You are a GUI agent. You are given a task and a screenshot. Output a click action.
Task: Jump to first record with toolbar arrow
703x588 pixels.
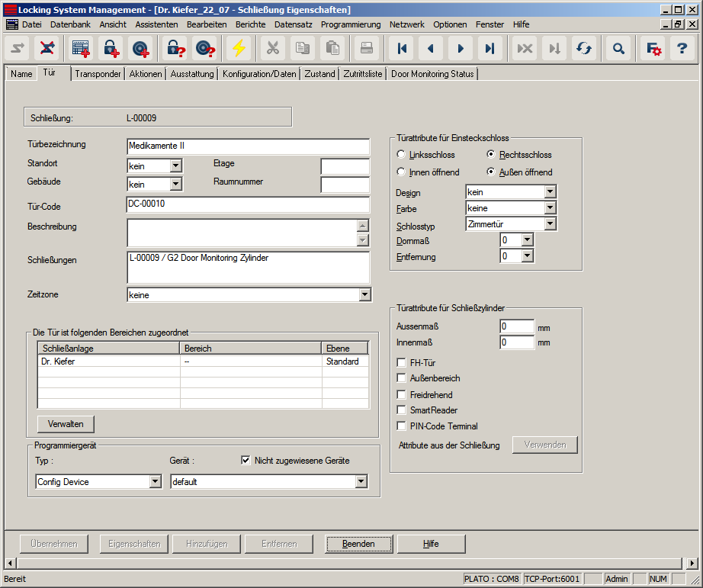(x=402, y=48)
